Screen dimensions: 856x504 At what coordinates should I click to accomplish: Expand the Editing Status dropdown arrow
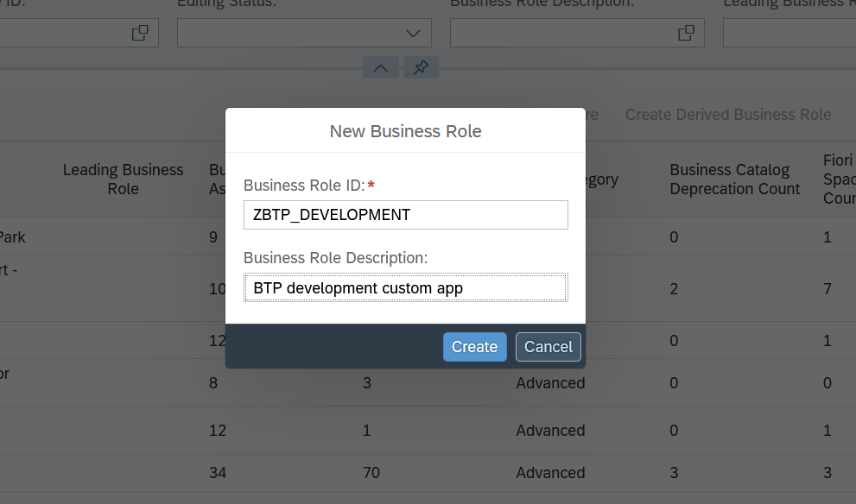pyautogui.click(x=413, y=33)
